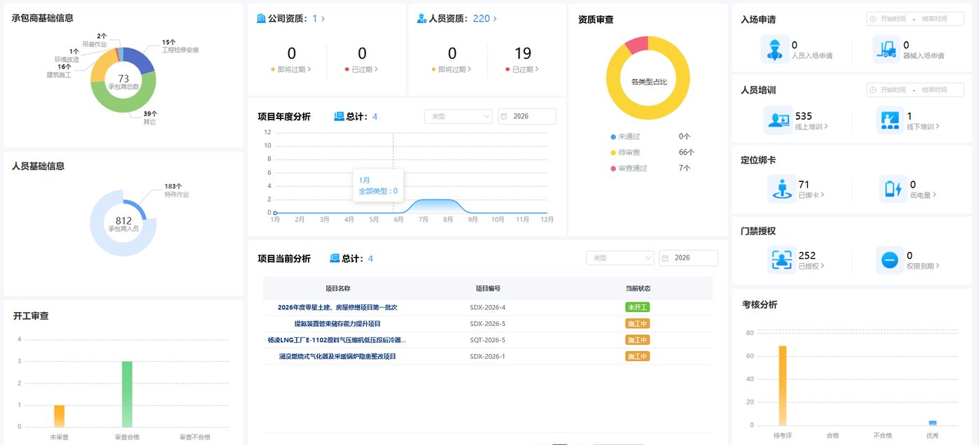Click 结束时间 field in 入场申请
980x445 pixels.
tap(934, 19)
